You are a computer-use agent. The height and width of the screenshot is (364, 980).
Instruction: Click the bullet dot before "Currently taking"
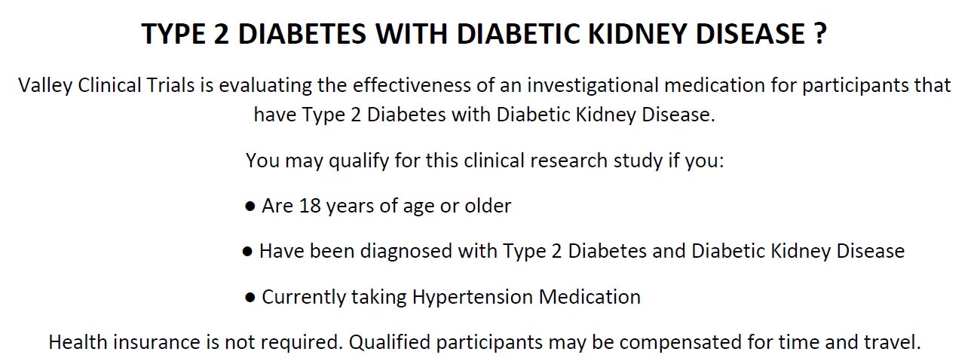pos(250,298)
